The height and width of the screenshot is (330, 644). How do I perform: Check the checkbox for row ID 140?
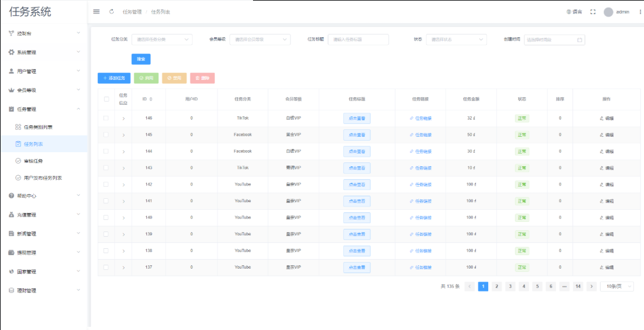click(106, 217)
